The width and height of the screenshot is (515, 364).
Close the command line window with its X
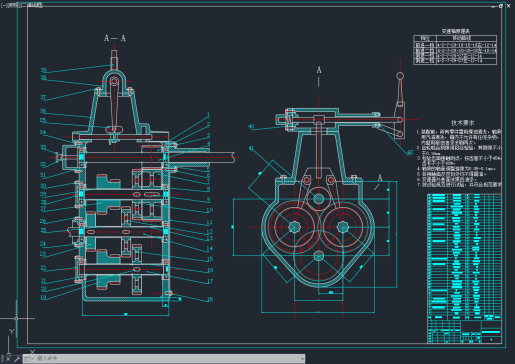tap(8, 359)
